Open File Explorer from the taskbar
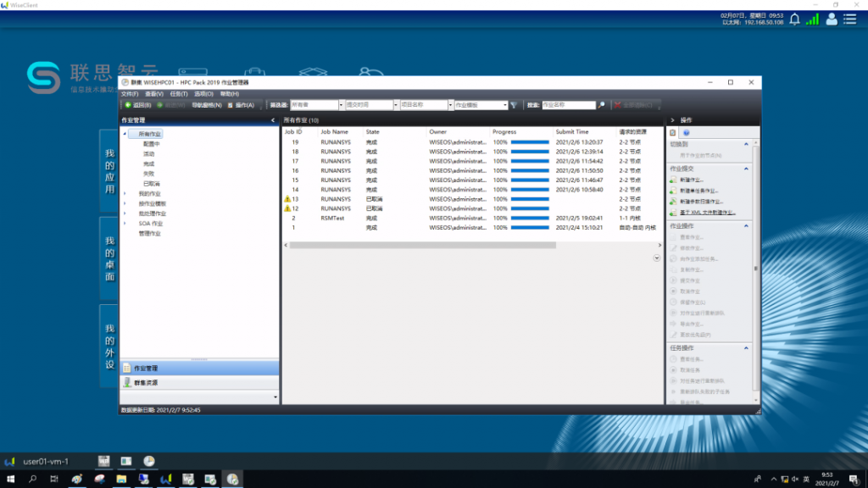Viewport: 868px width, 488px height. coord(121,480)
